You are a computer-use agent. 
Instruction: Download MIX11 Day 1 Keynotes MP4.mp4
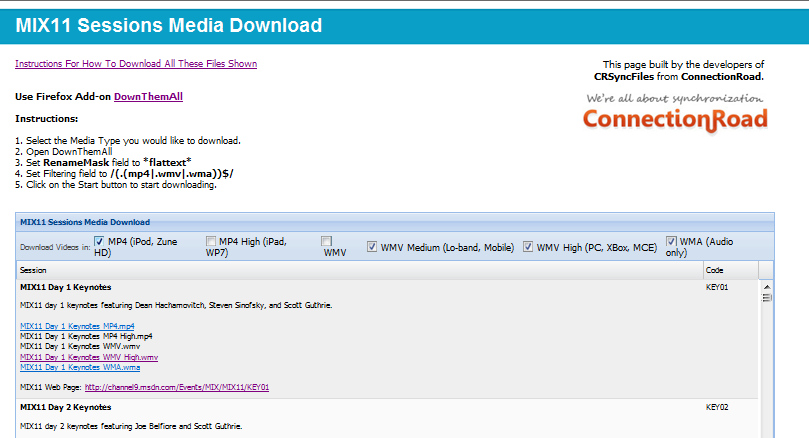(77, 326)
